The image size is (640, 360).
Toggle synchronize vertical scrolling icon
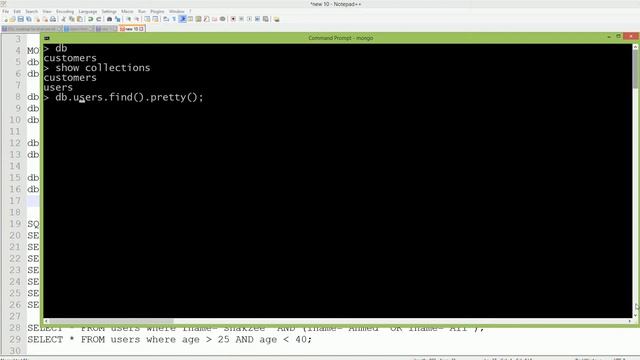(147, 19)
